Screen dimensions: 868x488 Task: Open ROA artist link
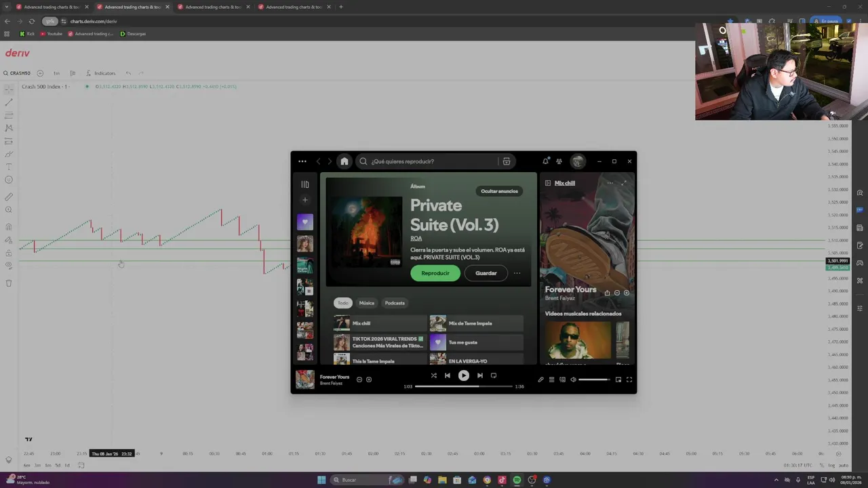click(x=416, y=239)
